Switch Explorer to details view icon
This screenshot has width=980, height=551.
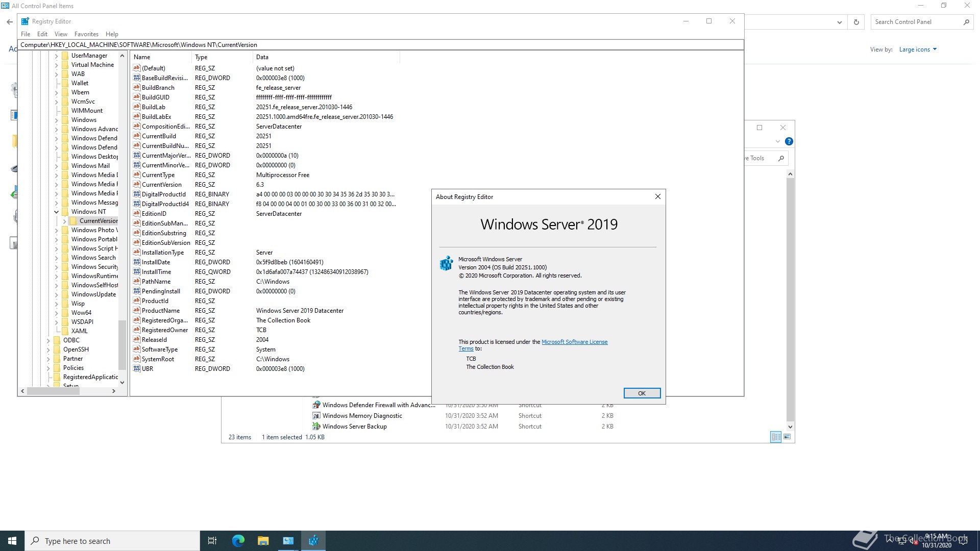[776, 437]
